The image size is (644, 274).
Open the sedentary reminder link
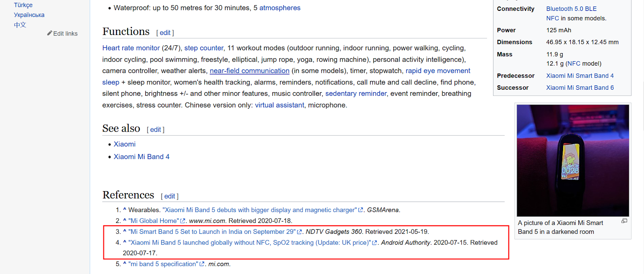pos(356,93)
